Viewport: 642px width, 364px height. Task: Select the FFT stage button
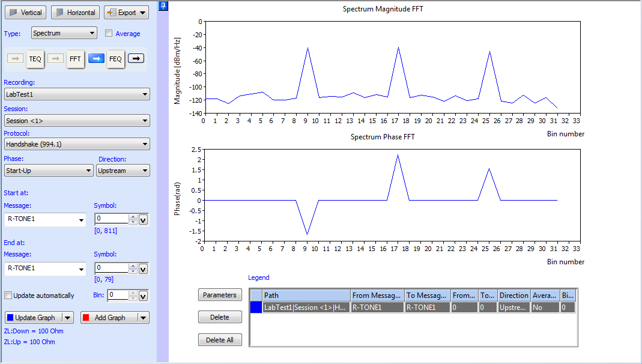75,59
